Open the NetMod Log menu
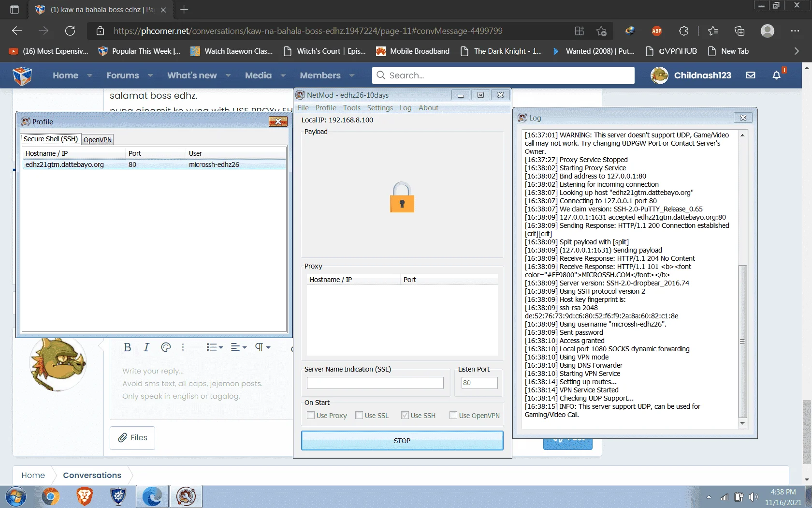812x508 pixels. pyautogui.click(x=406, y=108)
